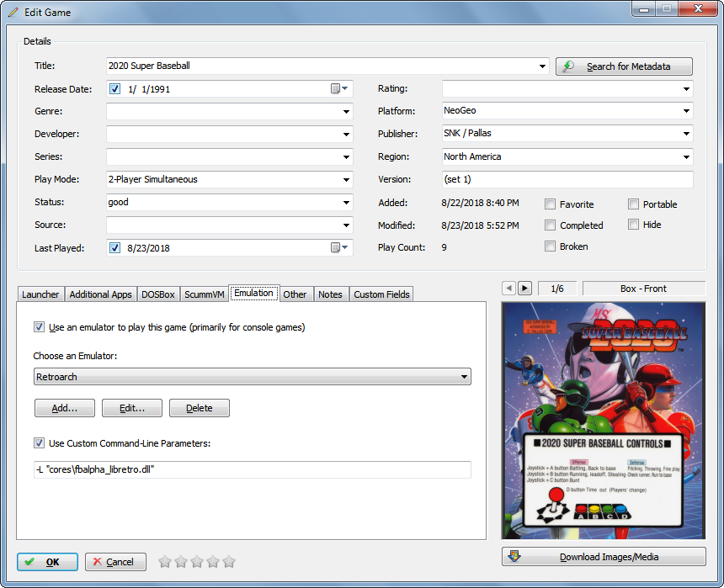
Task: Show next image with right arrow
Action: (525, 289)
